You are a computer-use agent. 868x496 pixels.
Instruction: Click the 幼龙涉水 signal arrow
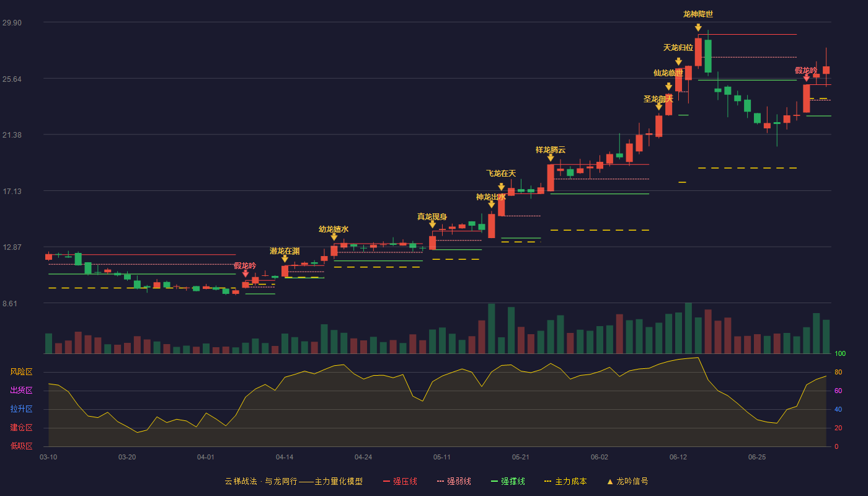[334, 237]
